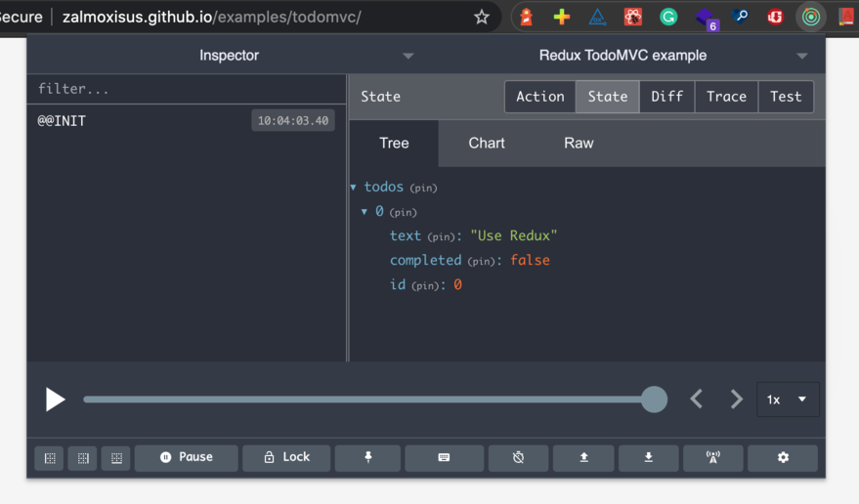This screenshot has height=504, width=859.
Task: Click the purple extension icon with badge 6
Action: pos(706,19)
